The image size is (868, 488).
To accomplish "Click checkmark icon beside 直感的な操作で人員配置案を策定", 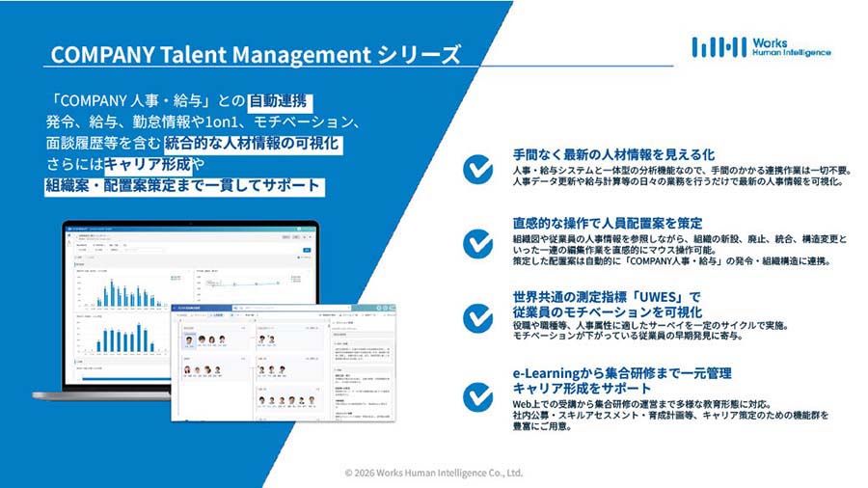I will click(477, 243).
